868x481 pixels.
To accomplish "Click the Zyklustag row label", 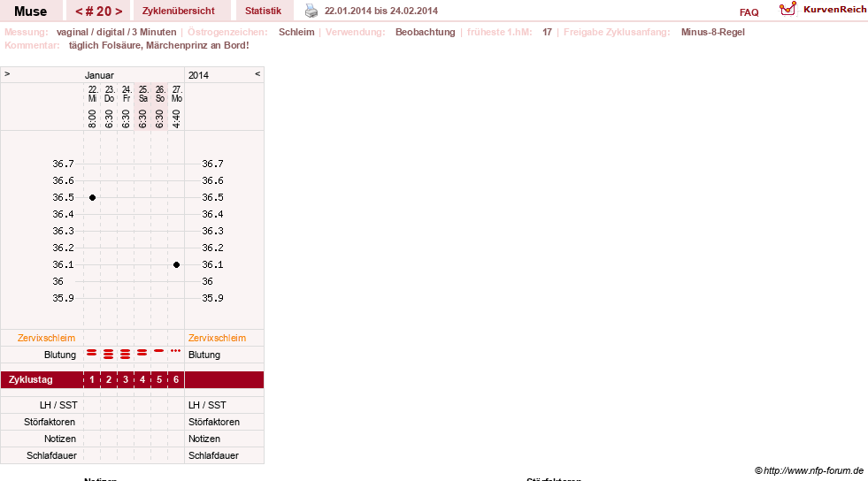I will pyautogui.click(x=30, y=380).
